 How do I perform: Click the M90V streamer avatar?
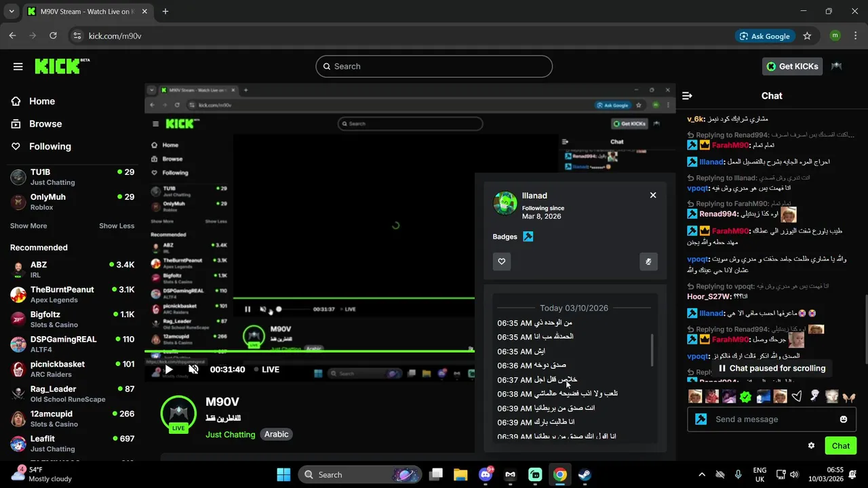(178, 413)
